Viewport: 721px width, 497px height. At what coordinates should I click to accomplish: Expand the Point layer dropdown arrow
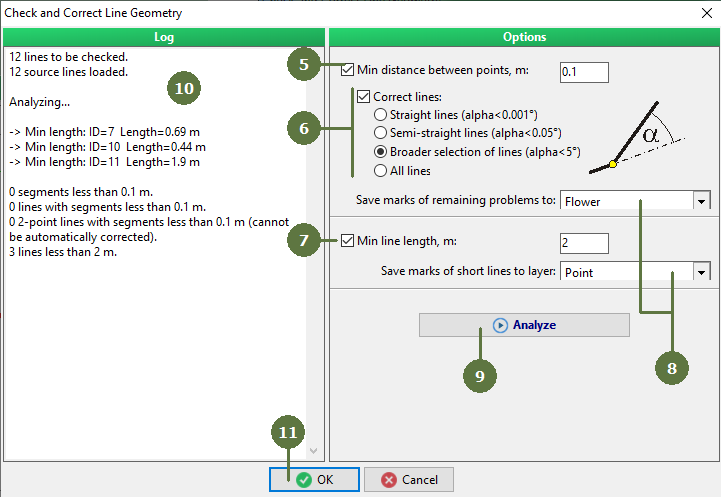(x=701, y=272)
